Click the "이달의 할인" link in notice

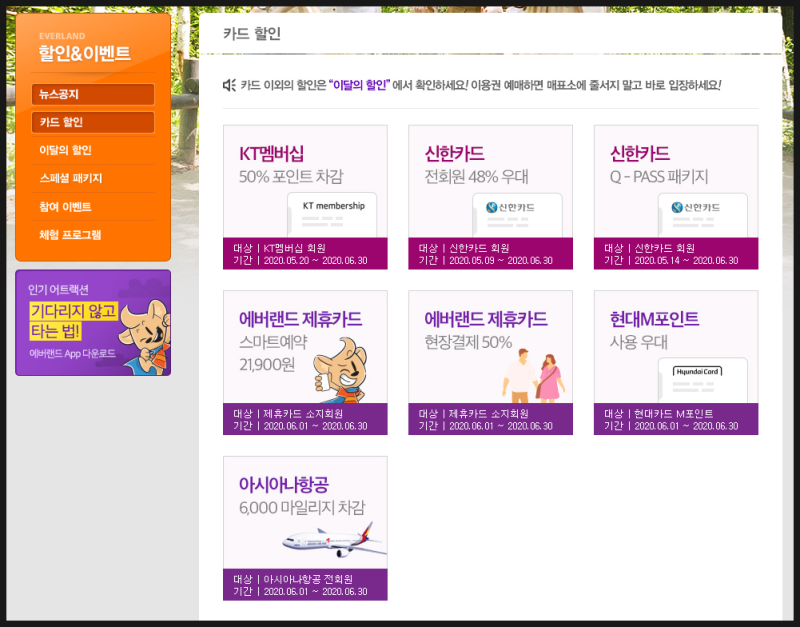pos(360,85)
